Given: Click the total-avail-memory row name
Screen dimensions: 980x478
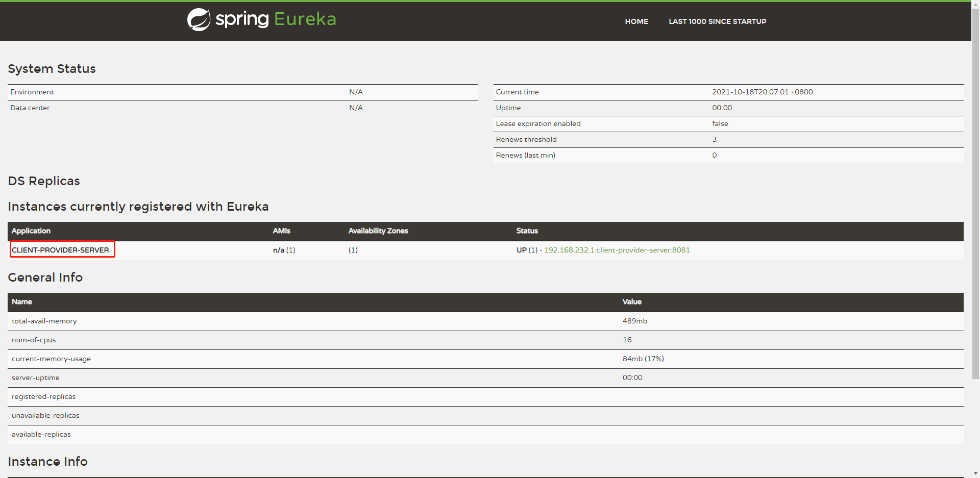Looking at the screenshot, I should coord(44,321).
